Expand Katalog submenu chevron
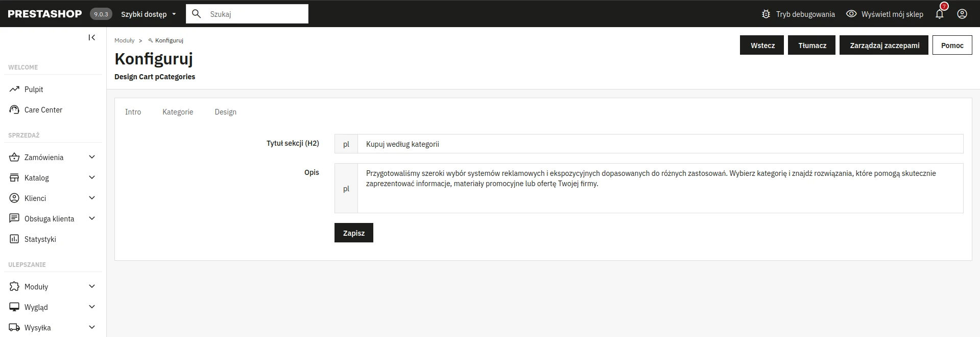 coord(92,177)
